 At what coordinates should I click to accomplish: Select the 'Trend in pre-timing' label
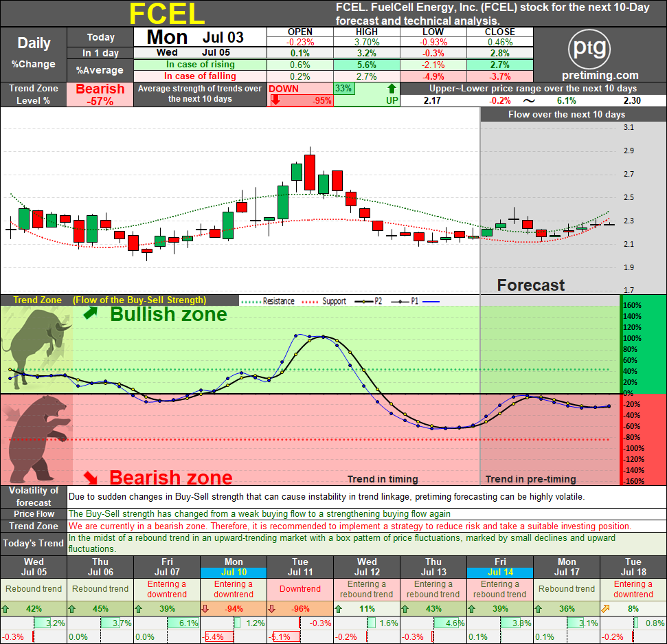[x=530, y=479]
